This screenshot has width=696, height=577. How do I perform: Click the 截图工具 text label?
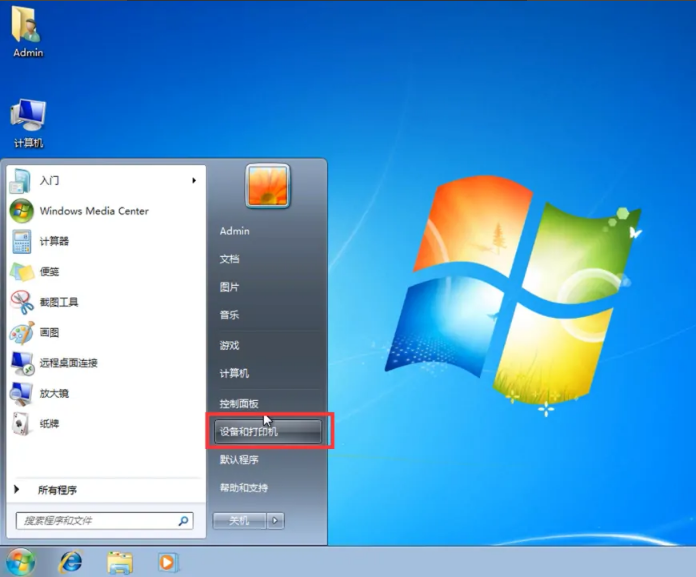coord(59,302)
